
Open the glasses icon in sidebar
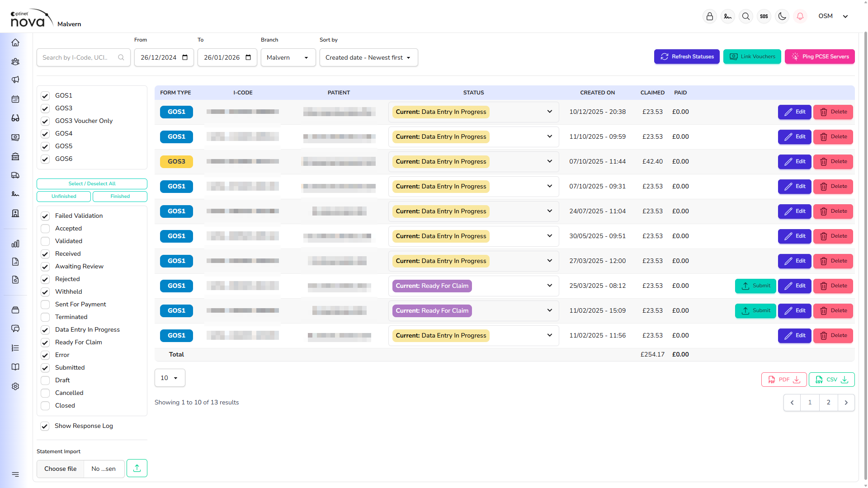point(15,118)
